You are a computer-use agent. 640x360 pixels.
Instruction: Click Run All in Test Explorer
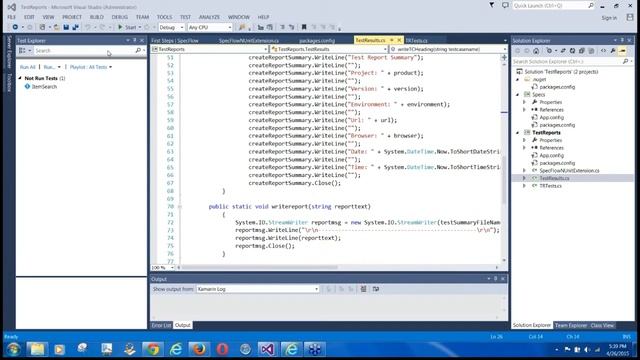pos(28,67)
